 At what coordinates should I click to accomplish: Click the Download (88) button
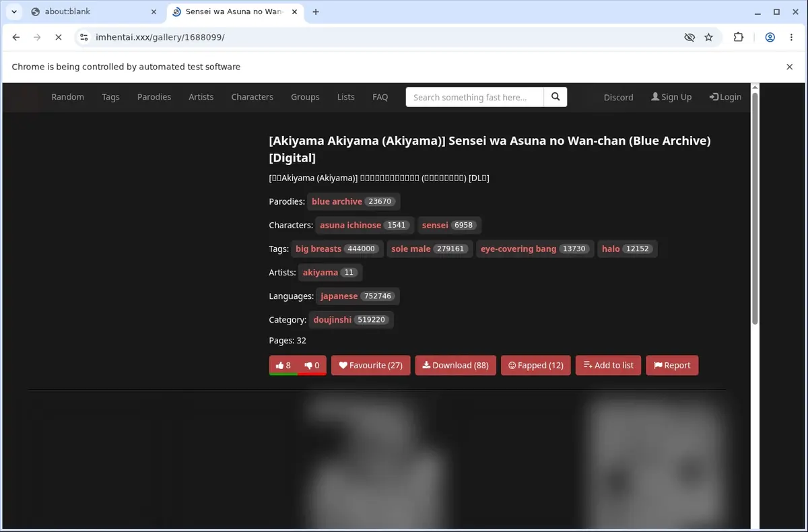[x=456, y=365]
